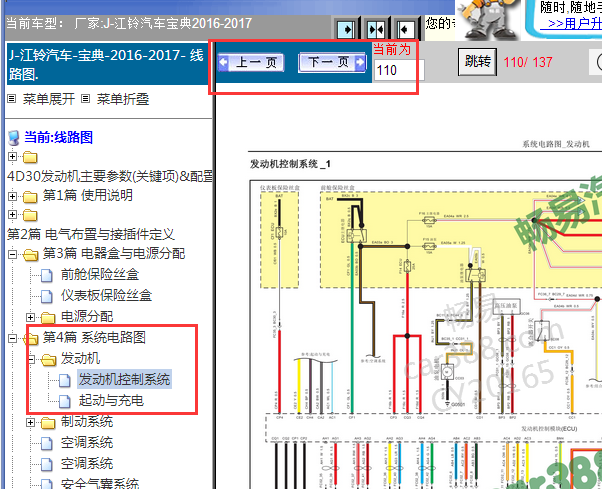Click the J-江铃汽车-宝典-2016-2017- 线路图 header
The height and width of the screenshot is (489, 602).
coord(106,64)
